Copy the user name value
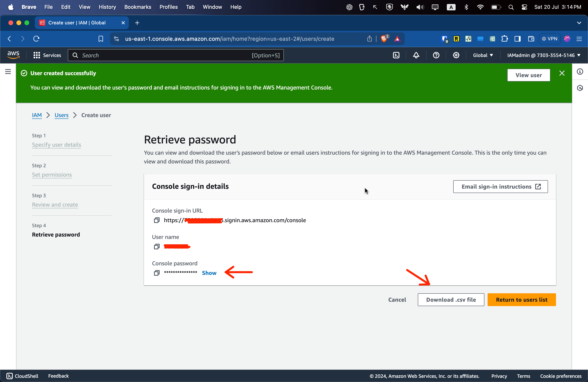Screen dimensions: 588x382 tap(157, 247)
